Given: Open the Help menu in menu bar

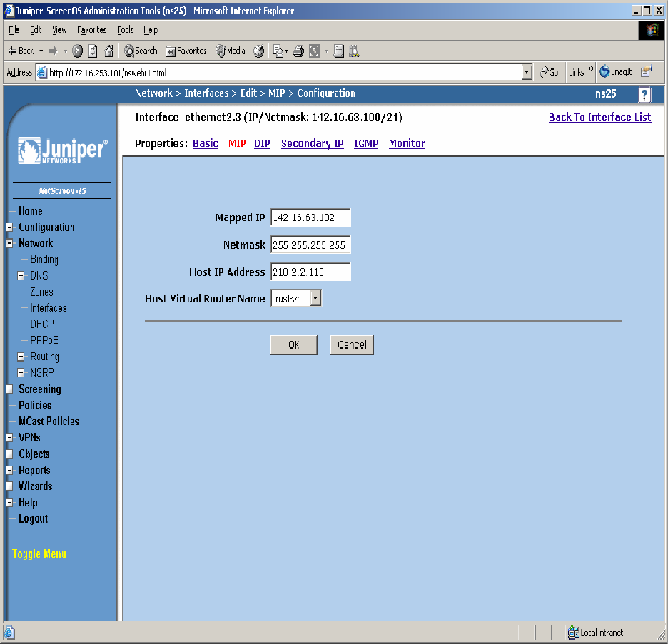Looking at the screenshot, I should 151,30.
